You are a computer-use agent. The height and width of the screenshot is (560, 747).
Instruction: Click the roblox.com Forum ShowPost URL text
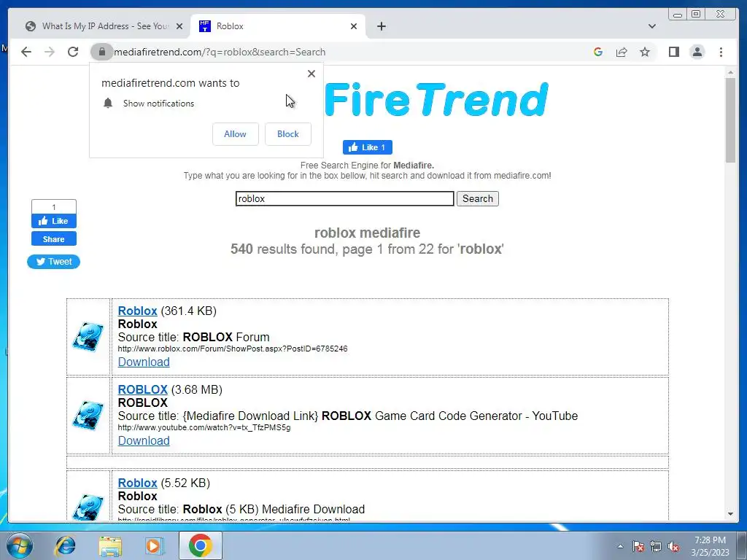tap(233, 349)
